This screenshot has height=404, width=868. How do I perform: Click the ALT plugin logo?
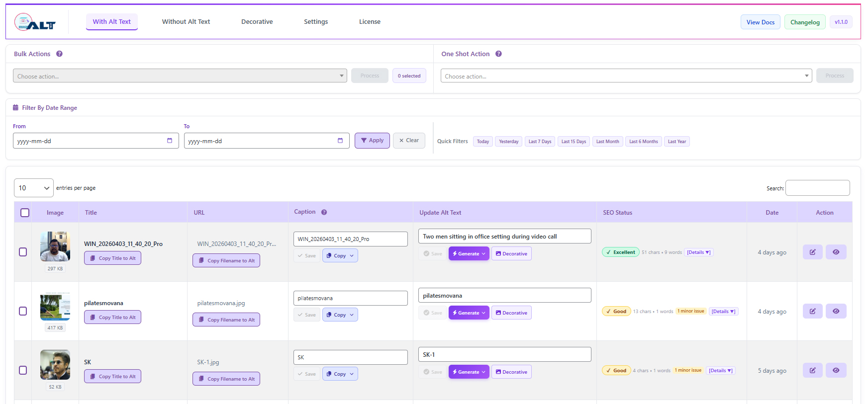point(34,22)
